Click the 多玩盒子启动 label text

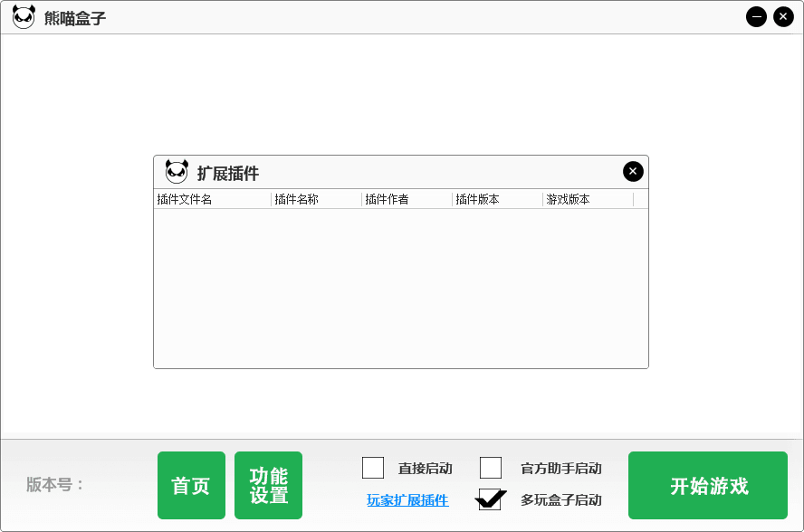tap(561, 500)
